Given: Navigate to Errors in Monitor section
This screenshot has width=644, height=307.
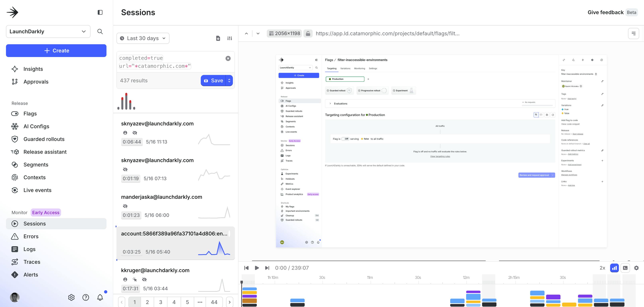Looking at the screenshot, I should click(x=31, y=236).
